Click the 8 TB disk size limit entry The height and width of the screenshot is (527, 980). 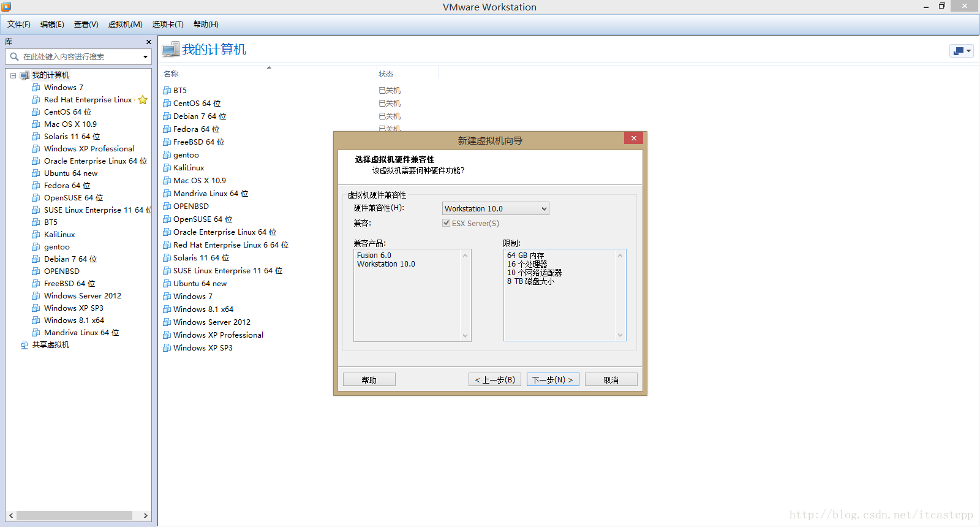tap(530, 281)
